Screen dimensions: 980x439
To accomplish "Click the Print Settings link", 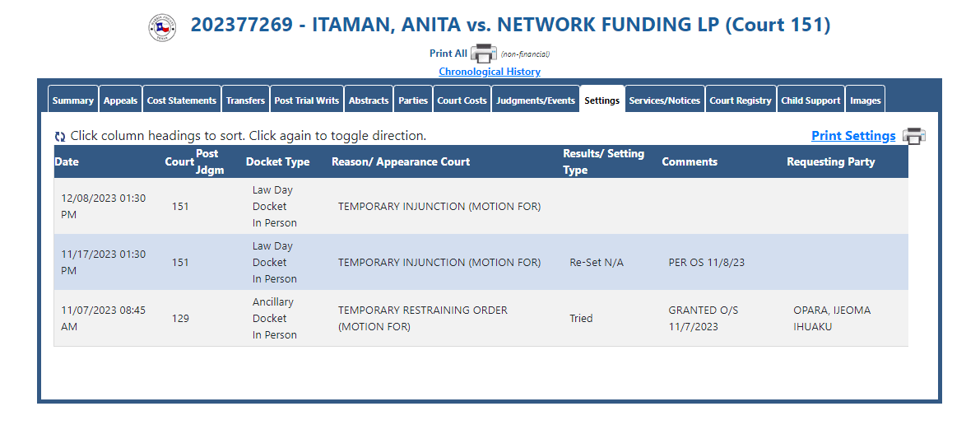I will 853,136.
